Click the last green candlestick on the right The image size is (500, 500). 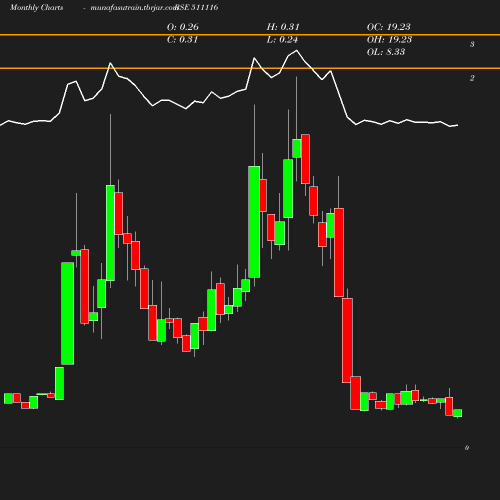click(458, 413)
